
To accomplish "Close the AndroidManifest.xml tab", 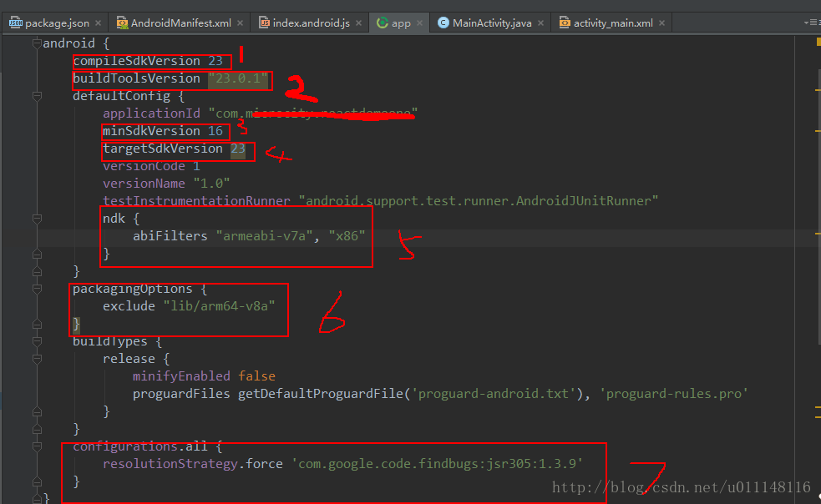I will point(240,23).
